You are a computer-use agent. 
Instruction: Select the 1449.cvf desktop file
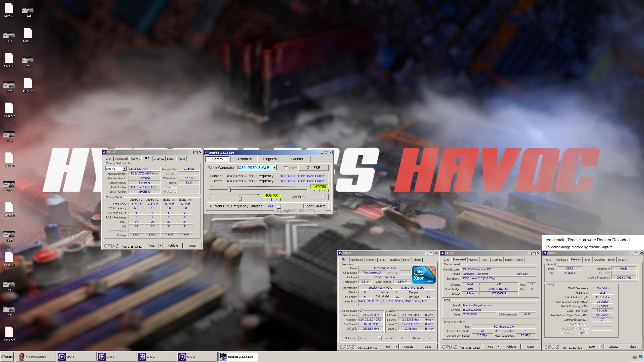click(x=28, y=35)
